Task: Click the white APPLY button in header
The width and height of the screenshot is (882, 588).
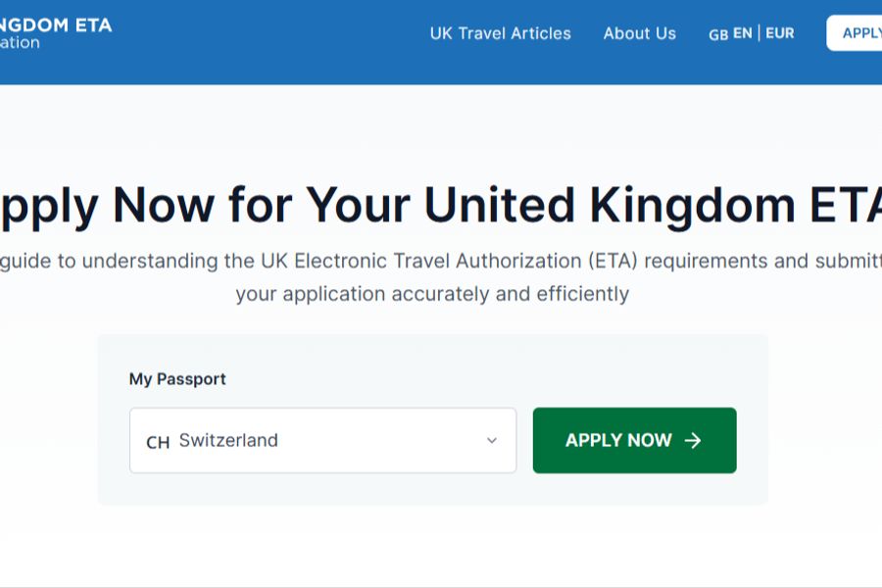Action: pos(859,33)
